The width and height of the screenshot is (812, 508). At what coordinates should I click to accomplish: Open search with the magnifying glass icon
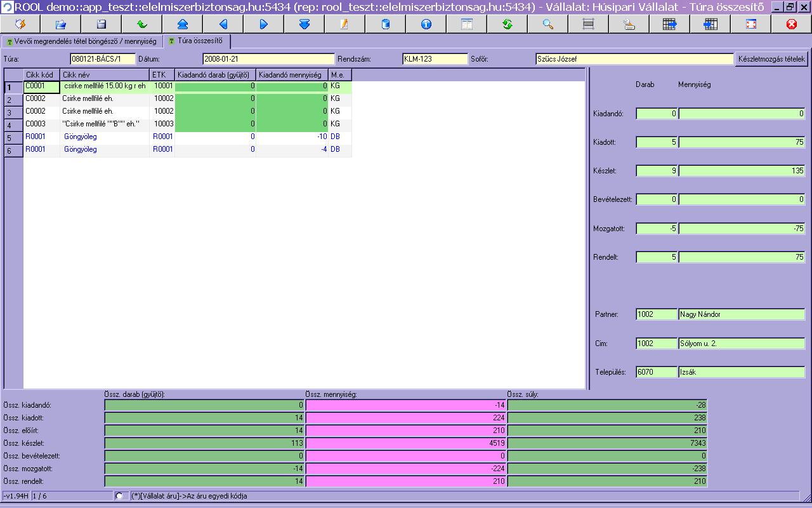point(547,24)
